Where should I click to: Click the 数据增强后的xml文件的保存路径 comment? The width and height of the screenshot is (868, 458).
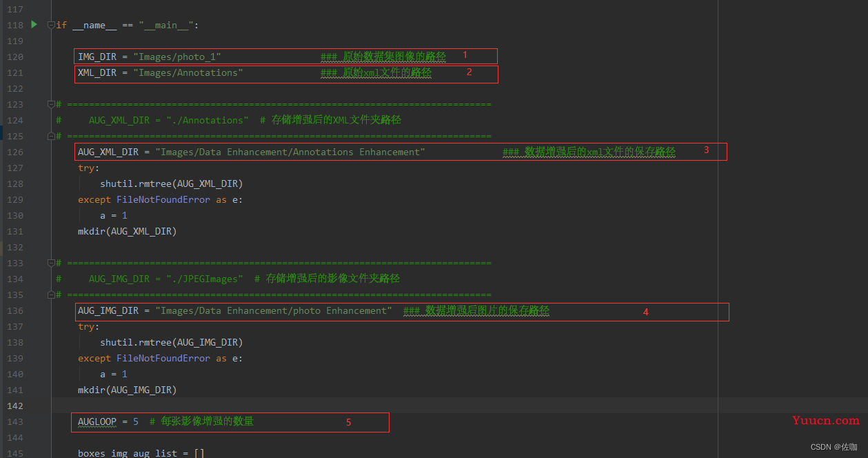[589, 152]
